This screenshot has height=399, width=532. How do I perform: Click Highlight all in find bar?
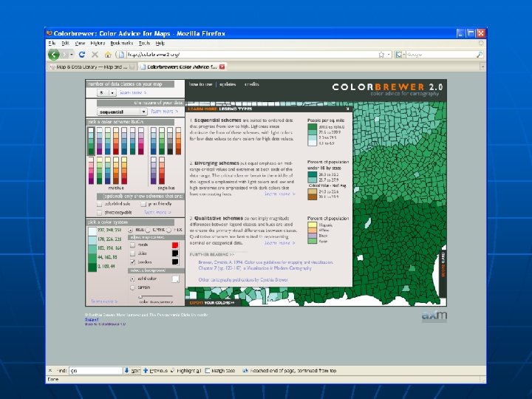coord(186,370)
